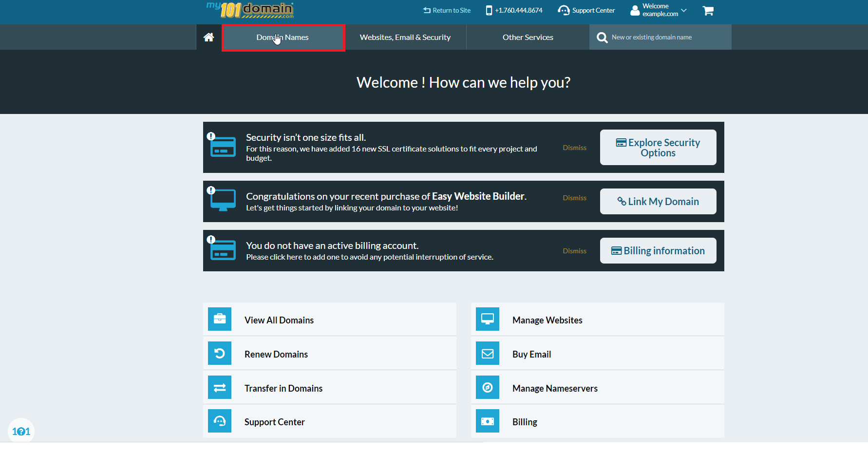Open the shopping cart
This screenshot has width=868, height=453.
[708, 10]
